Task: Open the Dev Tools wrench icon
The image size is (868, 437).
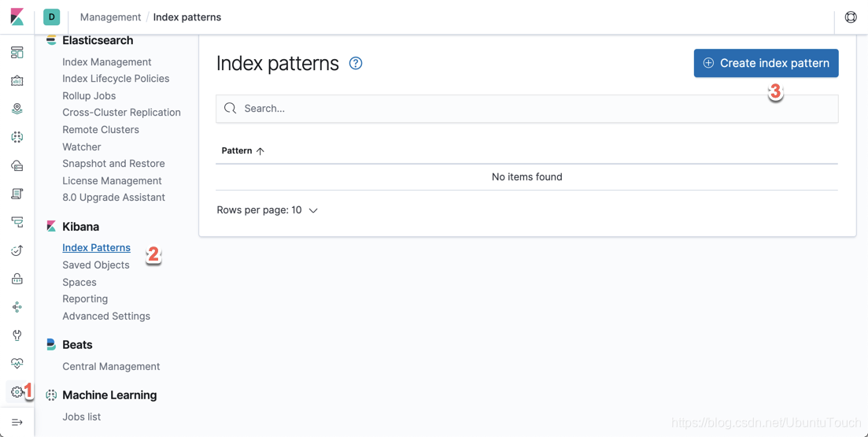Action: click(17, 335)
